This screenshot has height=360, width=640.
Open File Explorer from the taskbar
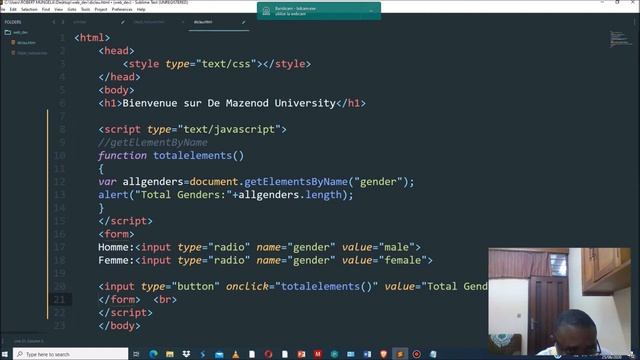coord(170,354)
